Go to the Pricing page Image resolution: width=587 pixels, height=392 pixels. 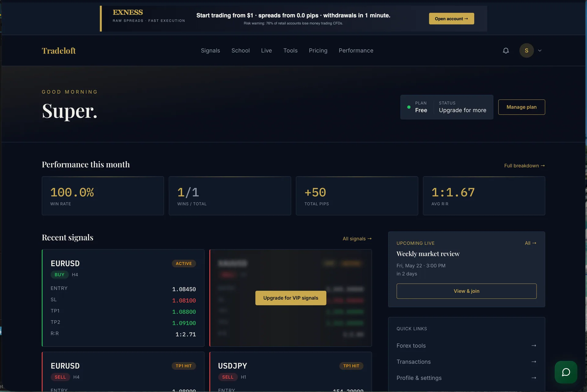[318, 51]
